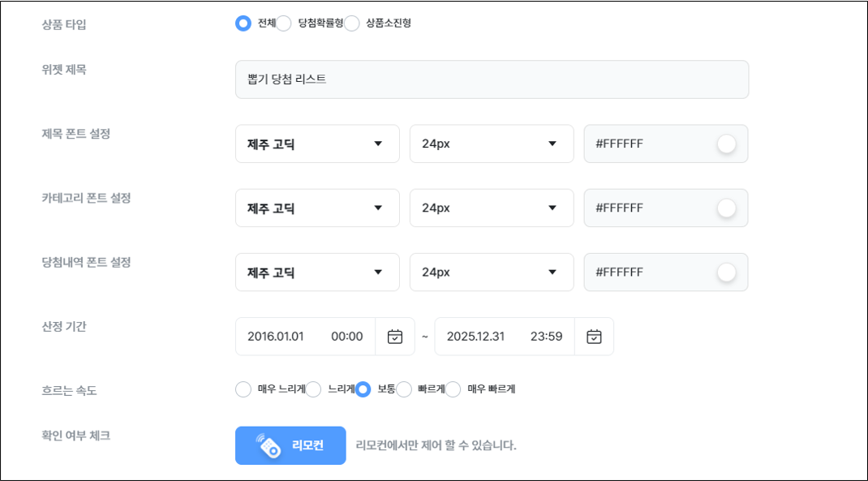
Task: Choose 빠르게 scroll speed
Action: tap(403, 389)
